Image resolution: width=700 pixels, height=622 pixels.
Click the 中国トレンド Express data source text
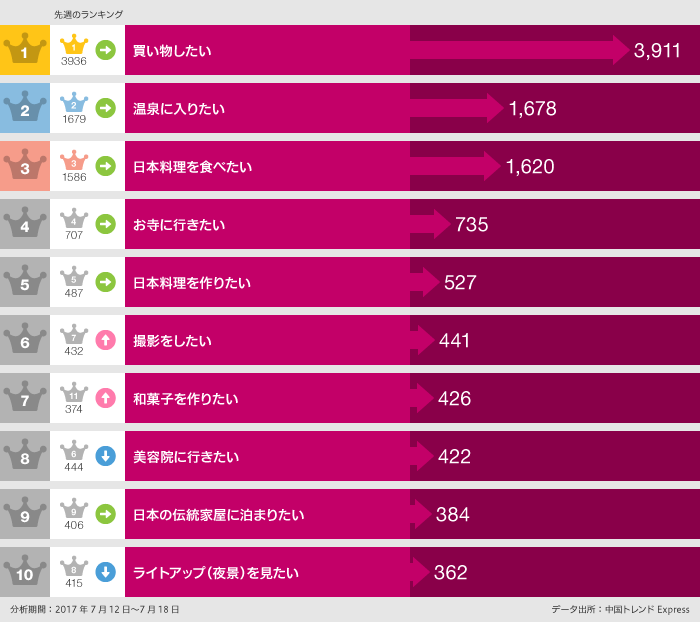pos(620,609)
